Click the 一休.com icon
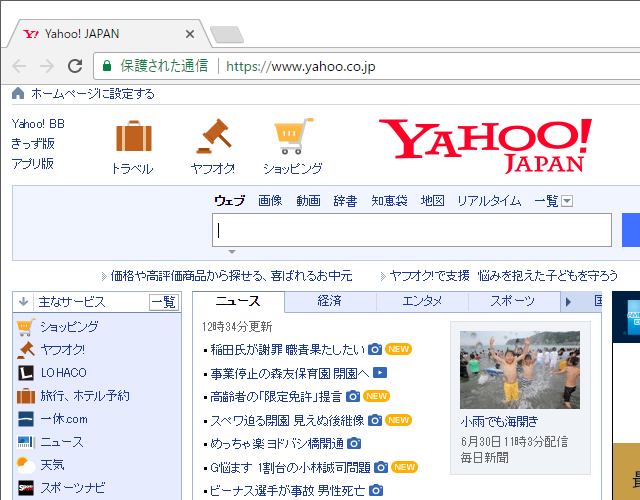 (x=26, y=419)
